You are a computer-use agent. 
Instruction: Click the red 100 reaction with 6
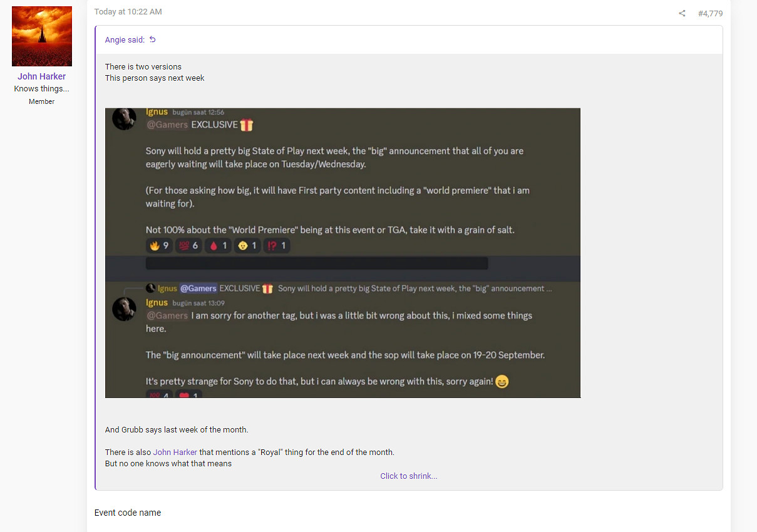188,246
